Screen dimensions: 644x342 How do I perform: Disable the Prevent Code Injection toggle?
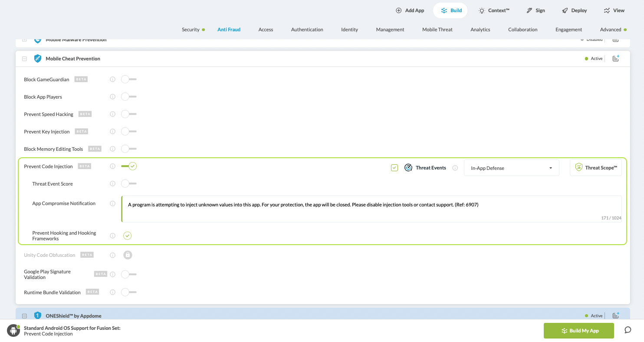pos(129,166)
